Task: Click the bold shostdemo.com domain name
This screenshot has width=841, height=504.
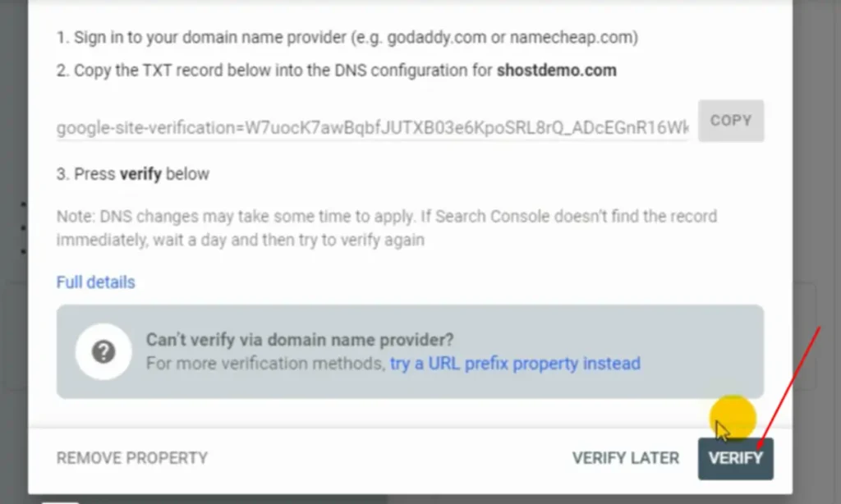Action: pyautogui.click(x=556, y=70)
